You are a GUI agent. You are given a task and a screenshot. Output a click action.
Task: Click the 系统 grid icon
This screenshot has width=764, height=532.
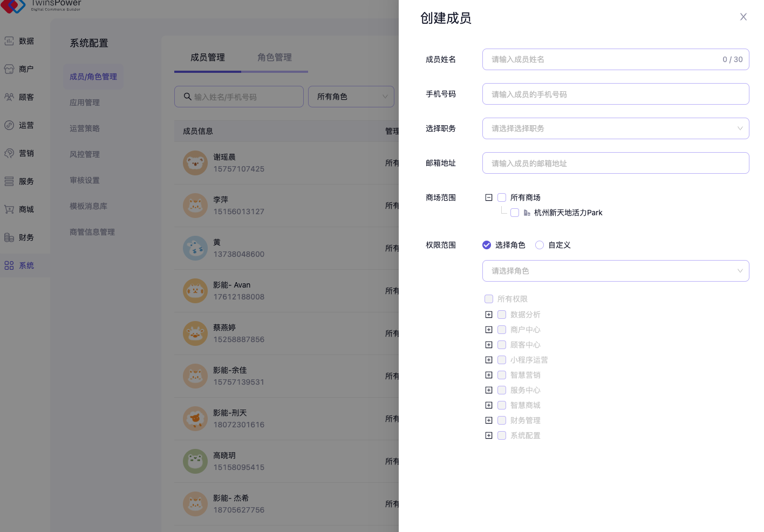coord(9,265)
